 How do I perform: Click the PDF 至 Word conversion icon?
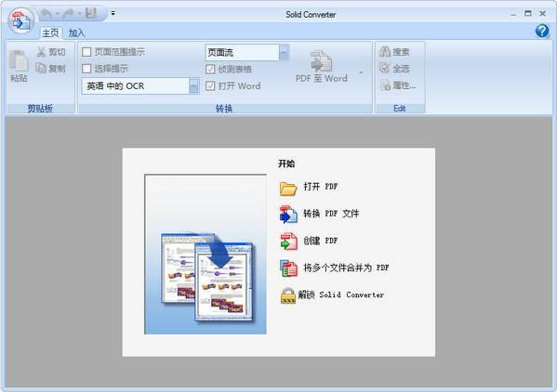pyautogui.click(x=322, y=60)
